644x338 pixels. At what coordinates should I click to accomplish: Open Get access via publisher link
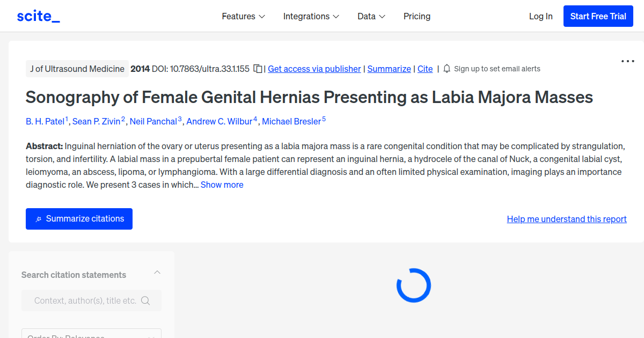(314, 69)
